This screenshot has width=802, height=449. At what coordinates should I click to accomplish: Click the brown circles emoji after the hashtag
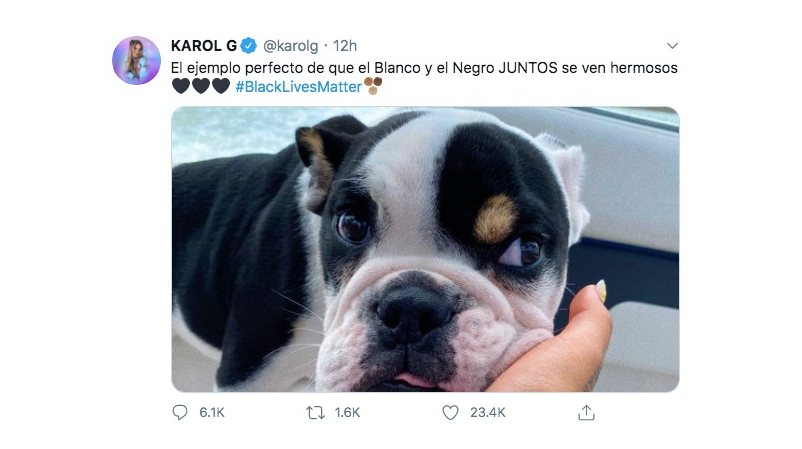(x=373, y=87)
